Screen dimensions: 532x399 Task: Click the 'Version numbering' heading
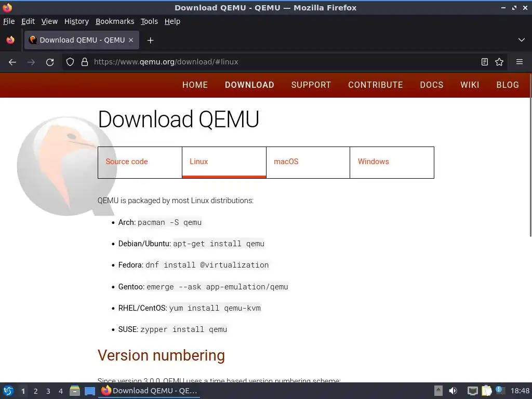tap(161, 355)
